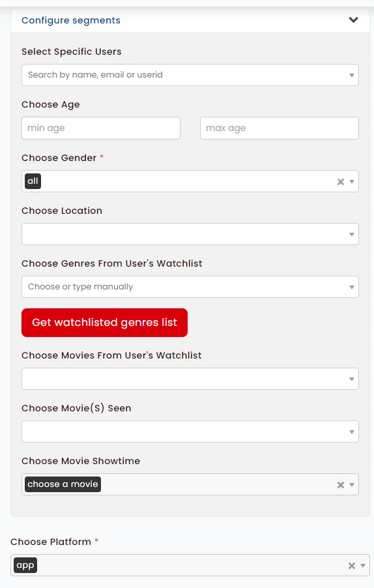Open the Select Specific Users dropdown arrow
The height and width of the screenshot is (588, 374).
(351, 76)
